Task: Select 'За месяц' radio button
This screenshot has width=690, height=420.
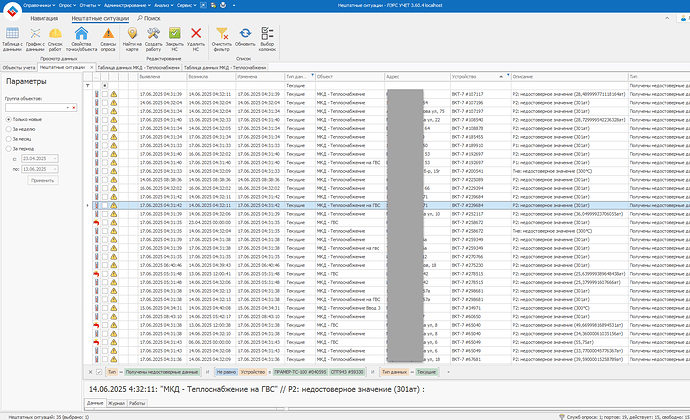Action: pyautogui.click(x=8, y=139)
